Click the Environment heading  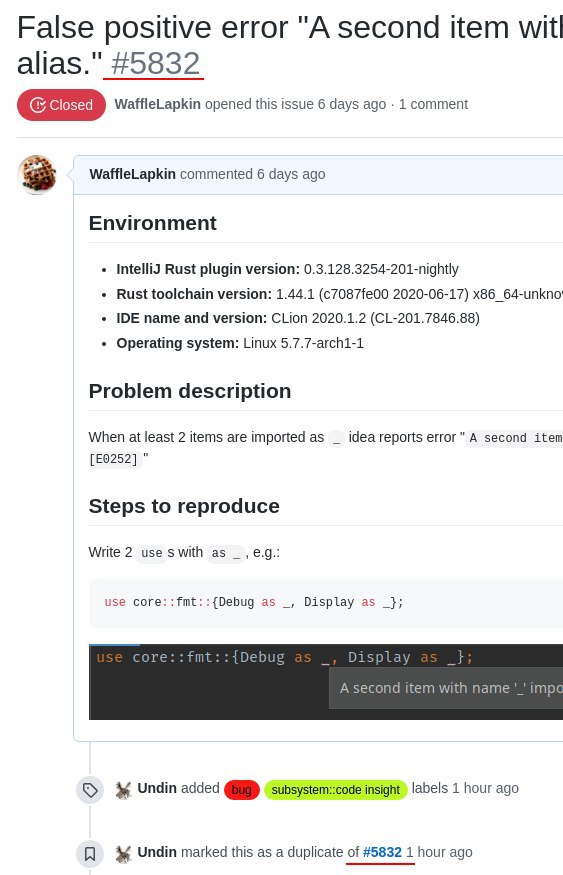152,223
